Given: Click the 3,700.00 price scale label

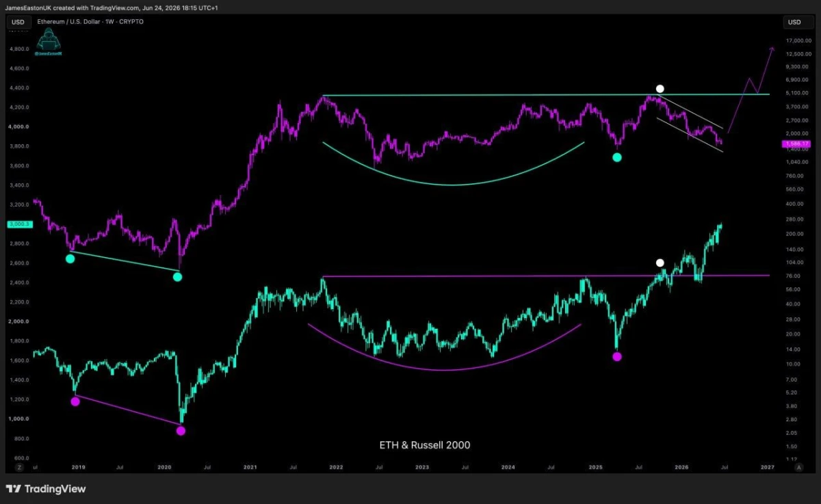Looking at the screenshot, I should (796, 107).
